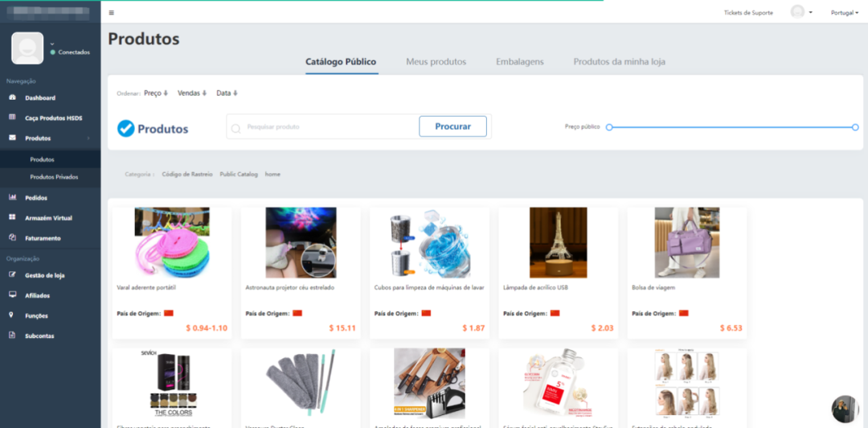Image resolution: width=868 pixels, height=428 pixels.
Task: Click the Preço público slider track
Action: click(732, 127)
